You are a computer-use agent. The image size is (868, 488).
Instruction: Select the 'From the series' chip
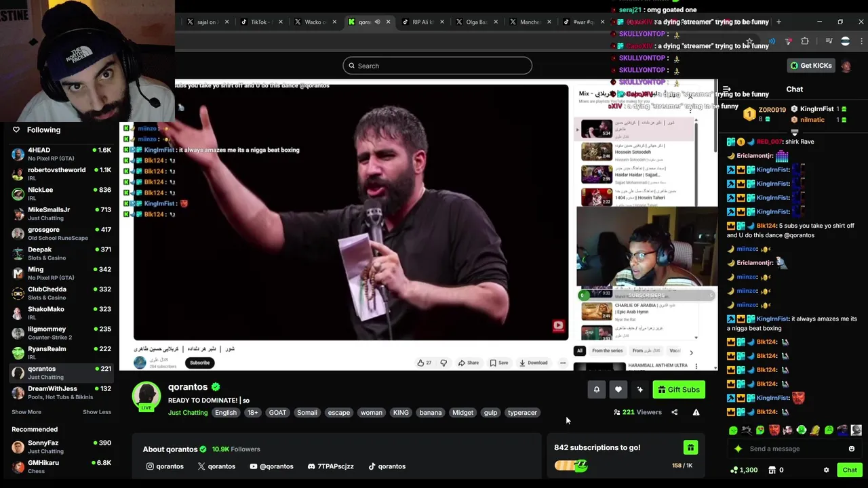click(607, 350)
